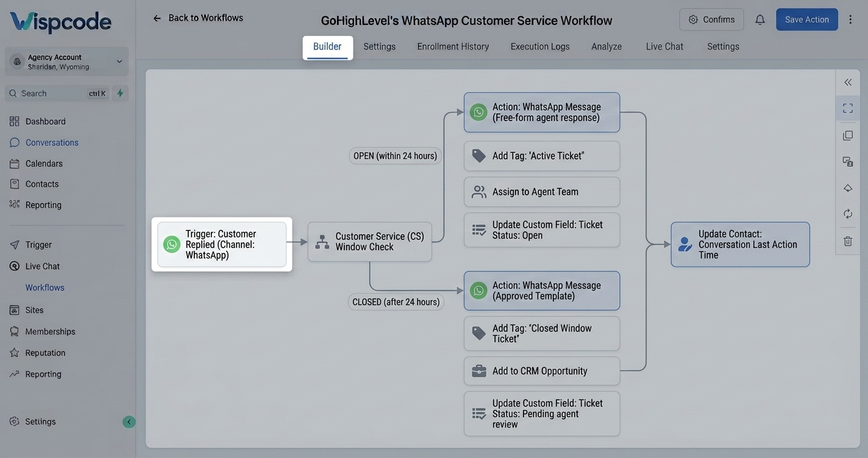Switch to the Builder tab
The image size is (868, 458).
pyautogui.click(x=327, y=47)
